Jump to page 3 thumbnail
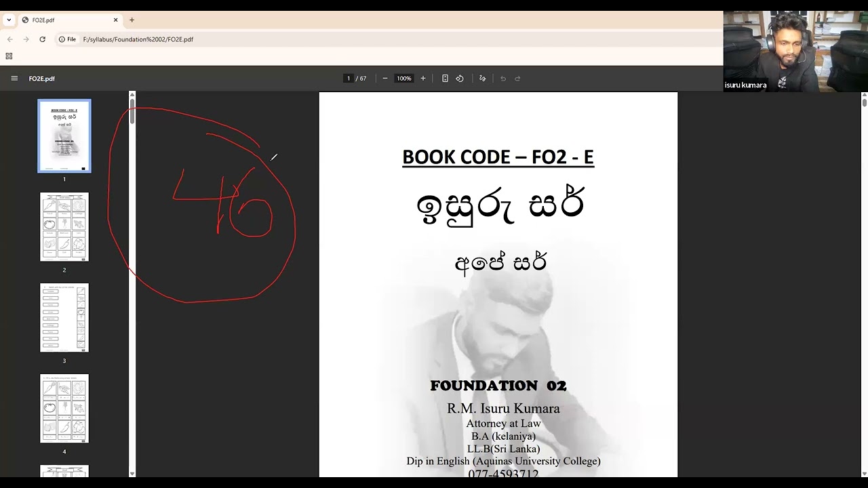 click(x=64, y=318)
